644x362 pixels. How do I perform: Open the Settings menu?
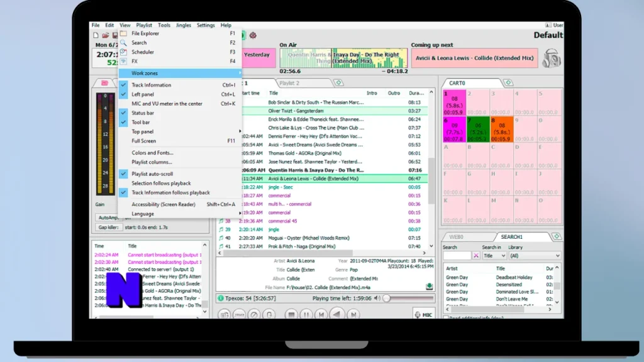click(206, 25)
